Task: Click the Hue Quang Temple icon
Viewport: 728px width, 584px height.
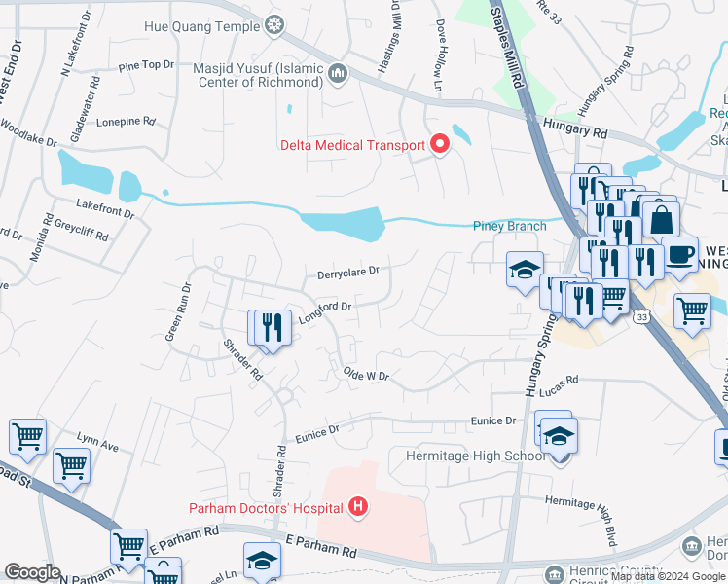Action: point(274,25)
